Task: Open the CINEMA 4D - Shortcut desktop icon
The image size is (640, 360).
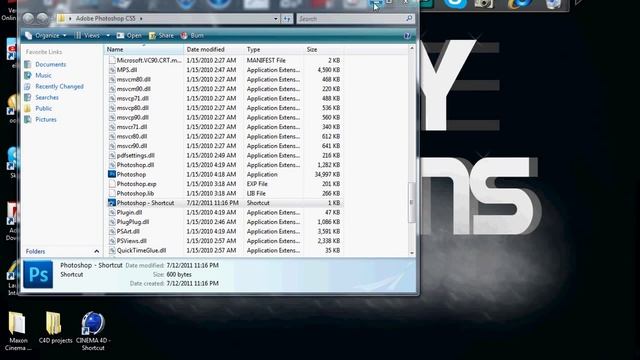Action: (93, 331)
